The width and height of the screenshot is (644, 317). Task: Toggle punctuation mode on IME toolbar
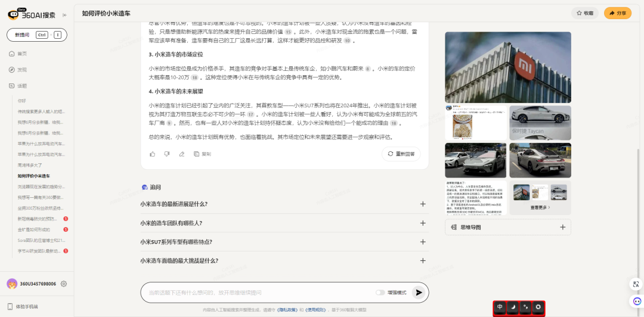525,307
